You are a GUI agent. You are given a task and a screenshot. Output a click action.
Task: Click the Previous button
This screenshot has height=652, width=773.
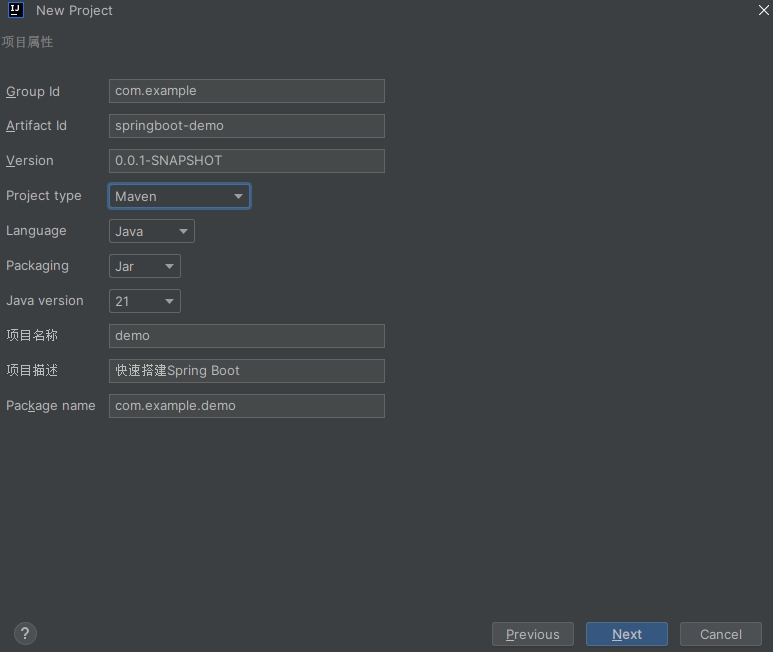(533, 634)
